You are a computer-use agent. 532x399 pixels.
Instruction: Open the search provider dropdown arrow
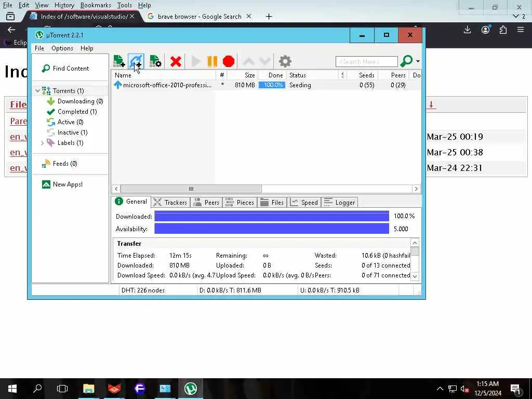click(418, 61)
